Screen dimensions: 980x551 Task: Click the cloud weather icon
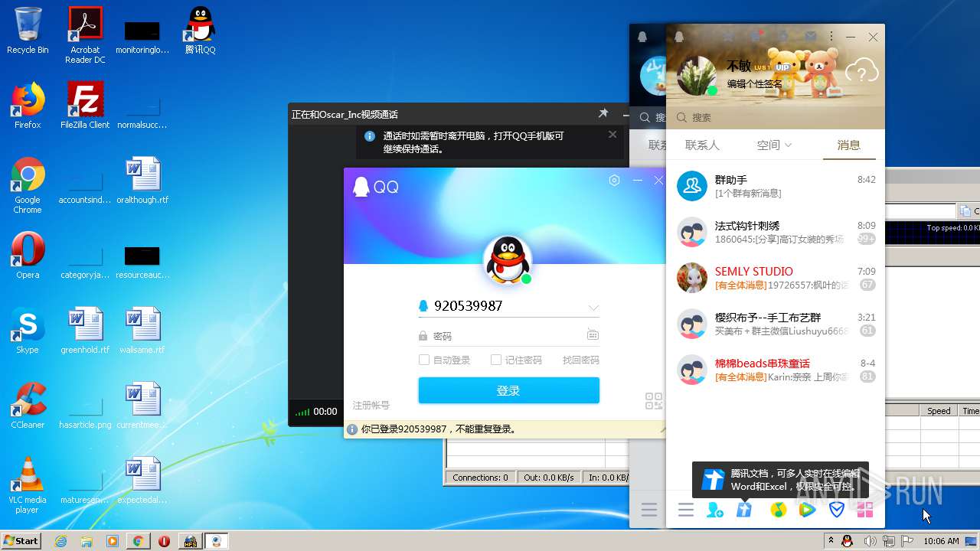click(x=862, y=72)
